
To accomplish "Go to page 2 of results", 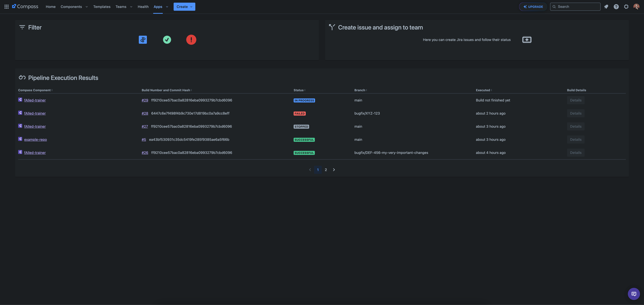I will pyautogui.click(x=326, y=170).
